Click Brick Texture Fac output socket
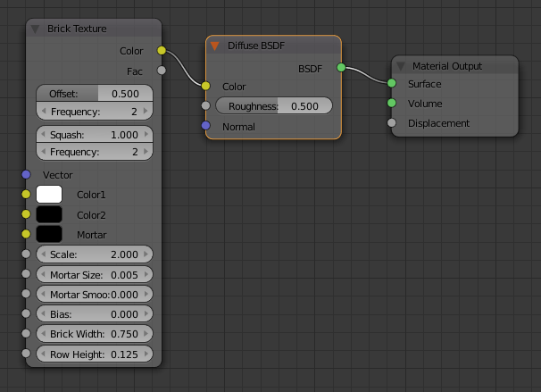 (162, 71)
